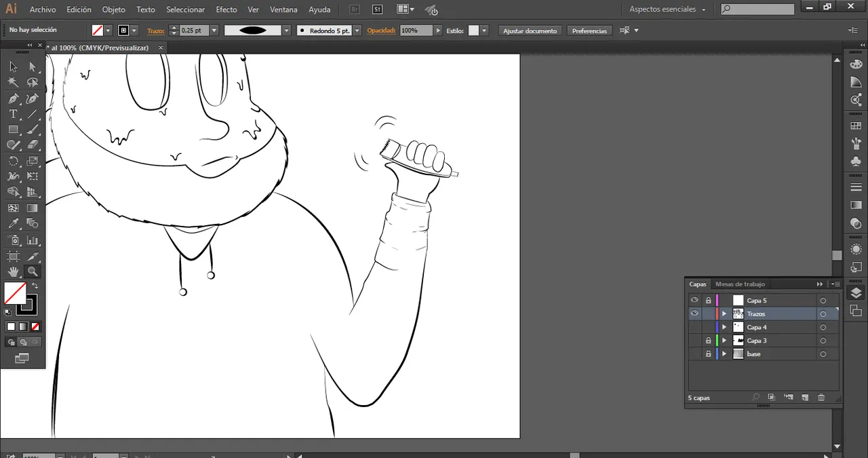The image size is (868, 458).
Task: Toggle visibility of Capa 5 layer
Action: point(694,300)
